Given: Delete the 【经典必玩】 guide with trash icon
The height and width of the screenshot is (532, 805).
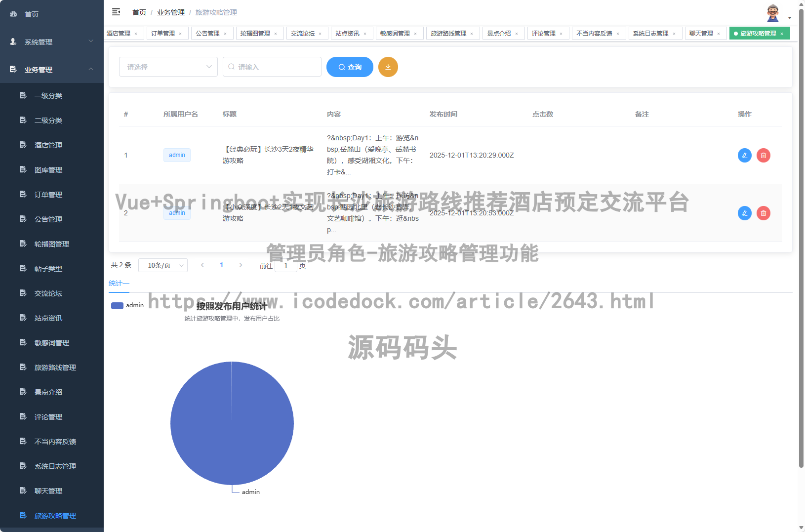Looking at the screenshot, I should pos(763,155).
